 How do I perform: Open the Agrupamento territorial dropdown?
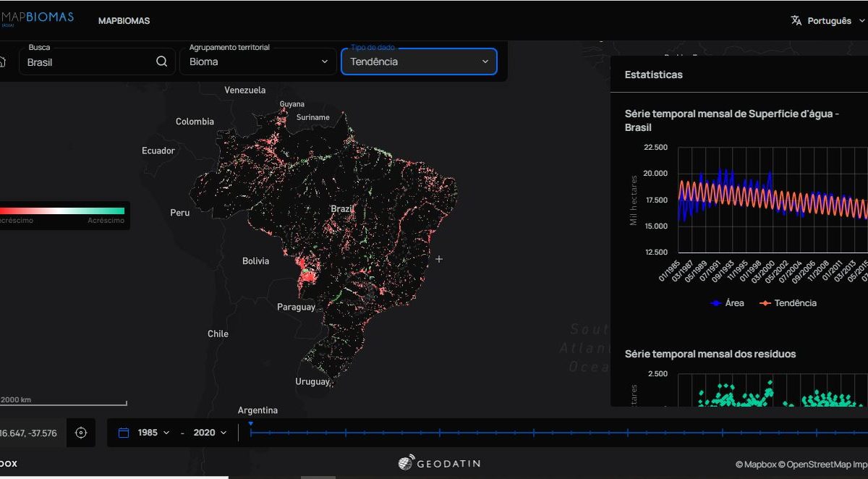pyautogui.click(x=258, y=62)
